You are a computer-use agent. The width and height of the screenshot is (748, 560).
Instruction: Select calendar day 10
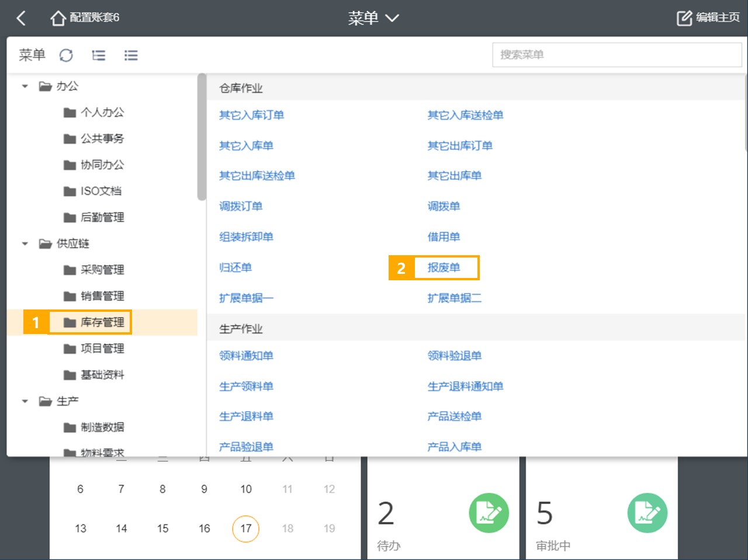tap(246, 489)
